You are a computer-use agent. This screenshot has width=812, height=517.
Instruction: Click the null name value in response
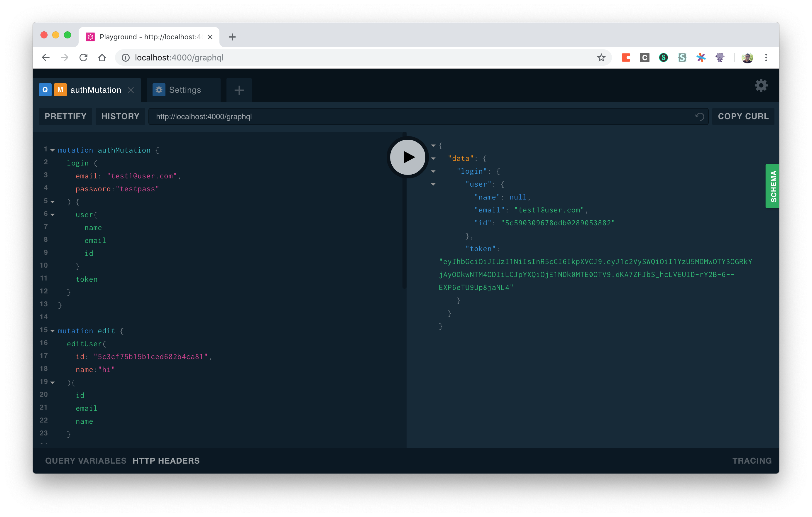tap(518, 197)
